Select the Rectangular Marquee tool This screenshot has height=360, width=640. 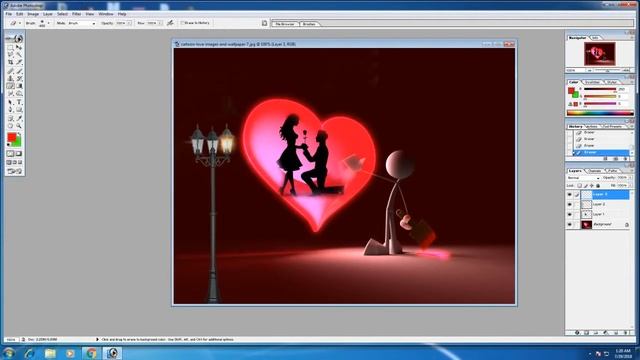[x=11, y=48]
